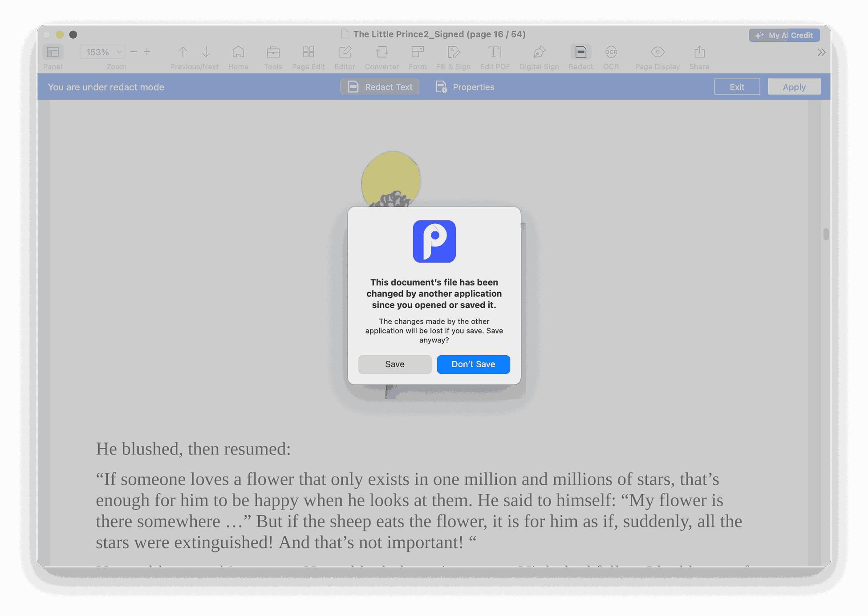
Task: Select the Fill & Sign icon
Action: (453, 52)
